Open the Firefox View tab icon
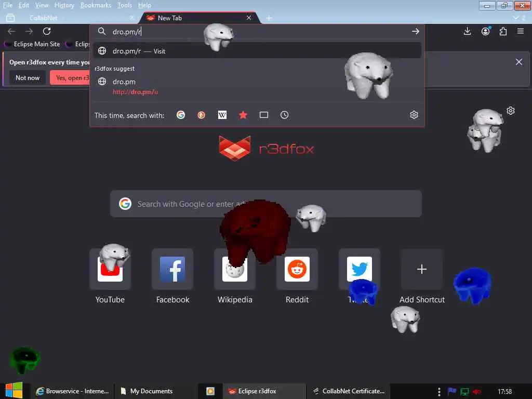This screenshot has width=532, height=399. [x=10, y=18]
